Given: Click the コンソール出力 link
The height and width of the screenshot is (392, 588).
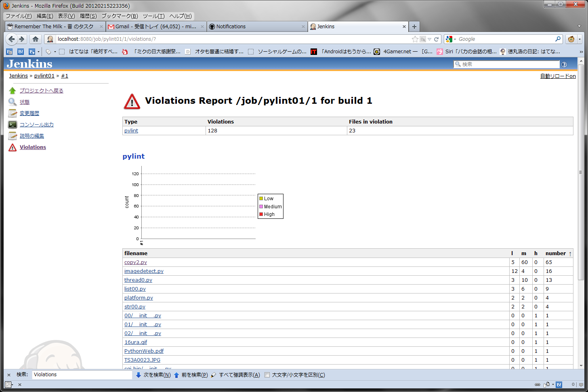Looking at the screenshot, I should coord(37,125).
